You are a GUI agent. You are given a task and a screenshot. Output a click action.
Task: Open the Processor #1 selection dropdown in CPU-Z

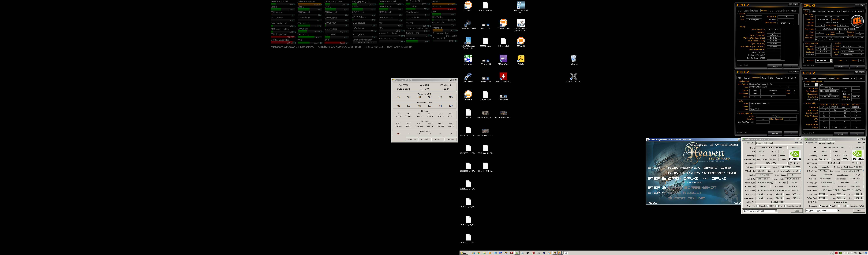(x=831, y=61)
